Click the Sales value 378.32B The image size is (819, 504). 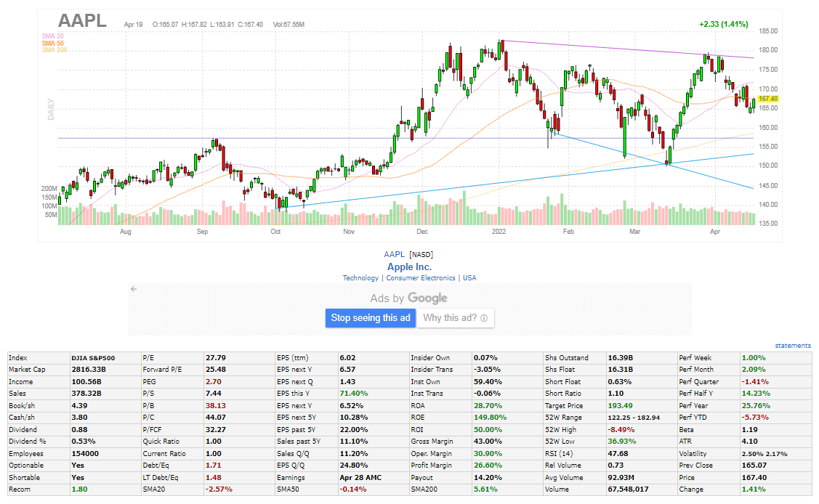click(x=85, y=394)
